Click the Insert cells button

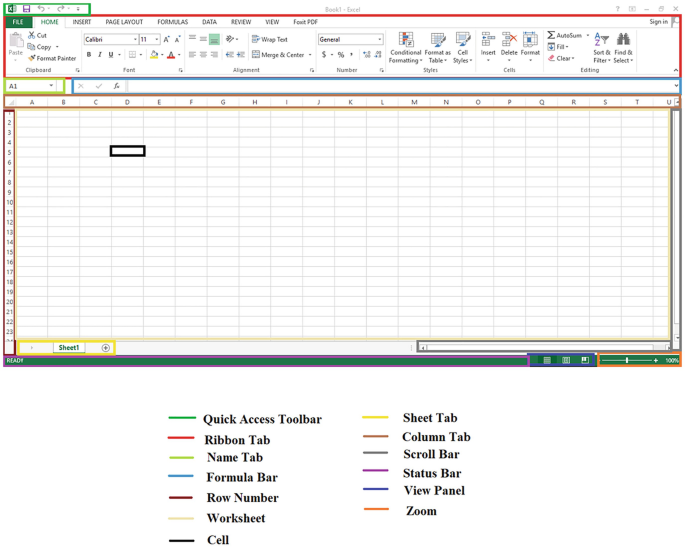click(x=488, y=46)
